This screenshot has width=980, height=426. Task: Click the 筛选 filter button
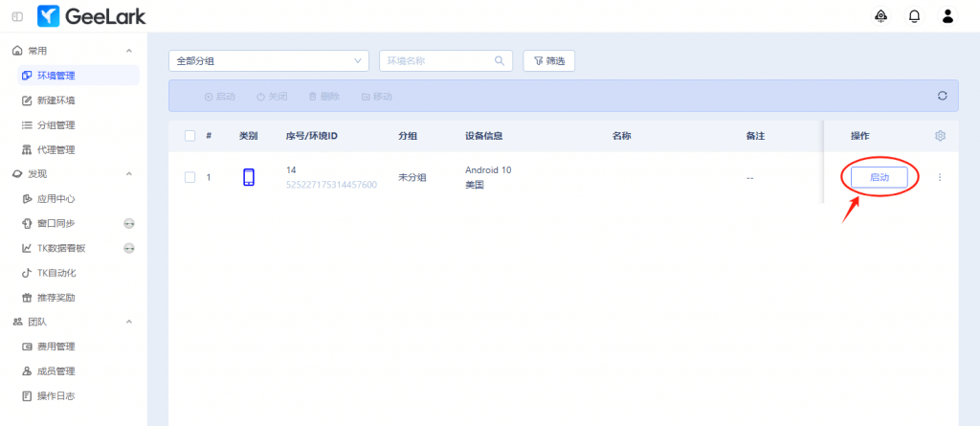pos(548,60)
